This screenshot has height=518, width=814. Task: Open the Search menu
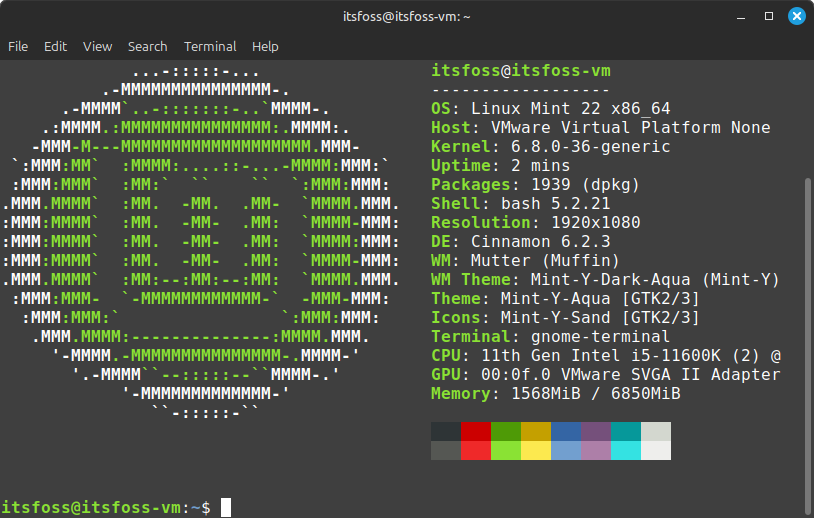point(147,47)
